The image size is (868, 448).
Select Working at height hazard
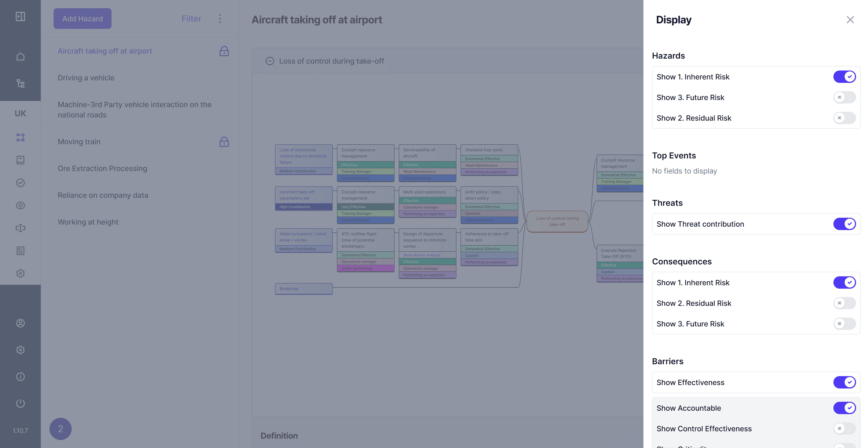point(88,222)
